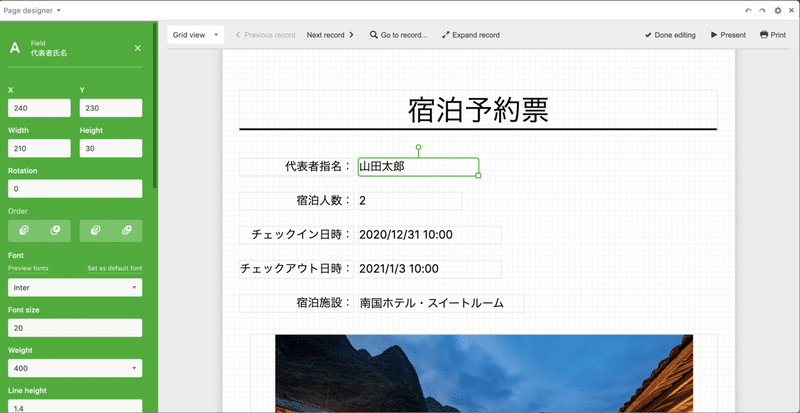Image resolution: width=800 pixels, height=413 pixels.
Task: Select the チェックイン日時： label
Action: tap(296, 235)
